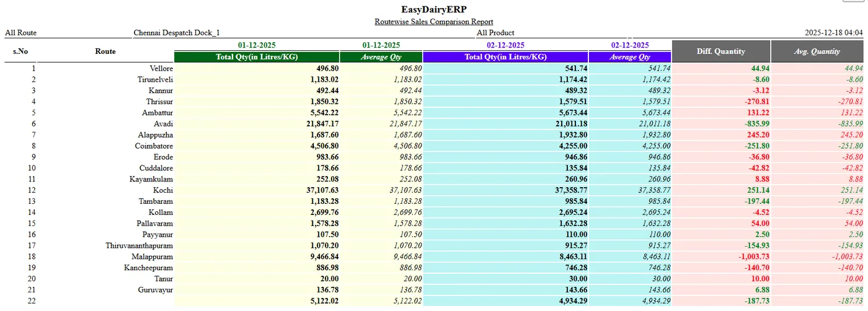The width and height of the screenshot is (868, 311).
Task: Click the bold diff value 245.20
Action: click(x=758, y=134)
